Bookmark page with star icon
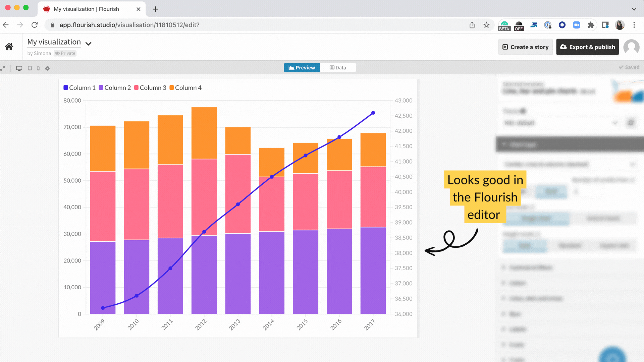 point(486,25)
